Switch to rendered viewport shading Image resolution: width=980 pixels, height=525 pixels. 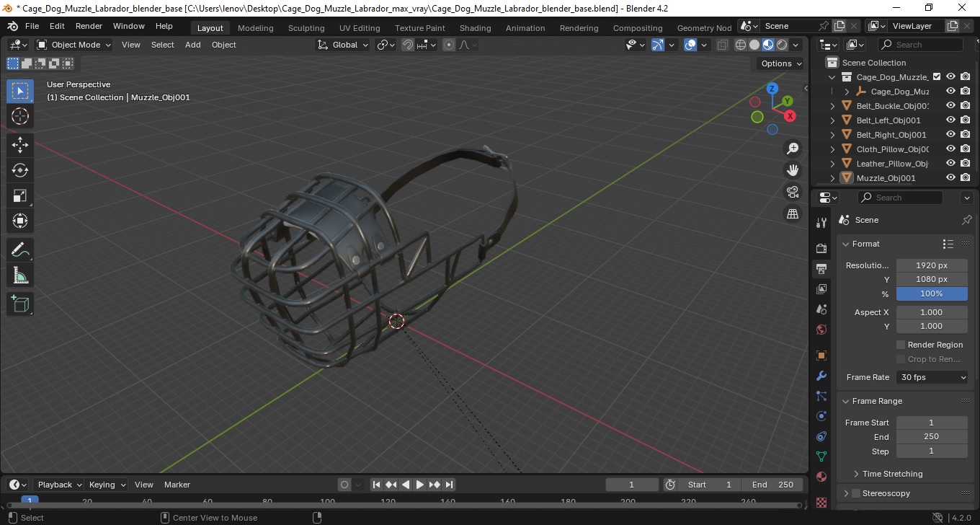point(782,45)
